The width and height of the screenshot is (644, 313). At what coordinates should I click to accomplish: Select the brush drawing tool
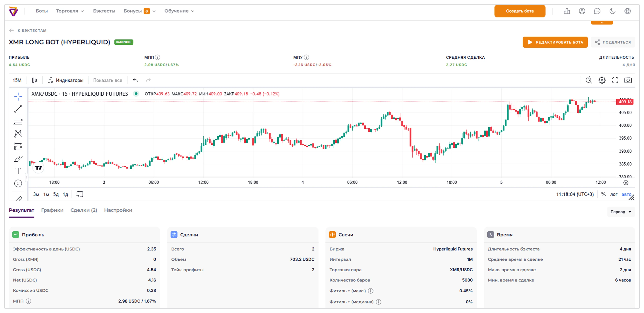click(x=18, y=158)
